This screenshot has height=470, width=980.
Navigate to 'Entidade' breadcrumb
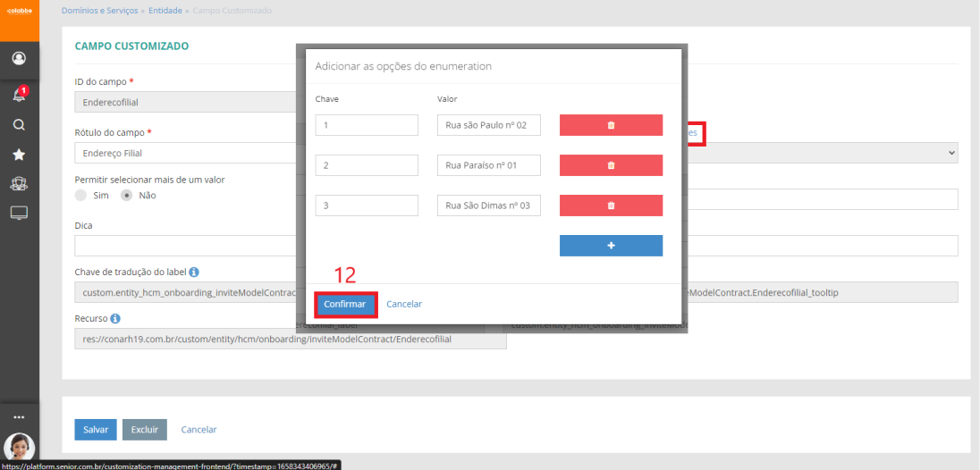tap(165, 11)
